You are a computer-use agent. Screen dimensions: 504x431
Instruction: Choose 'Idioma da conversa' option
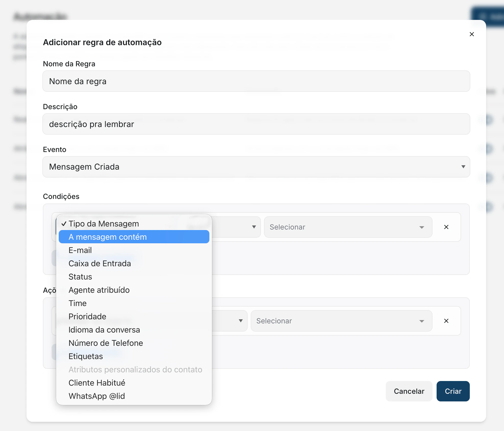coord(134,330)
